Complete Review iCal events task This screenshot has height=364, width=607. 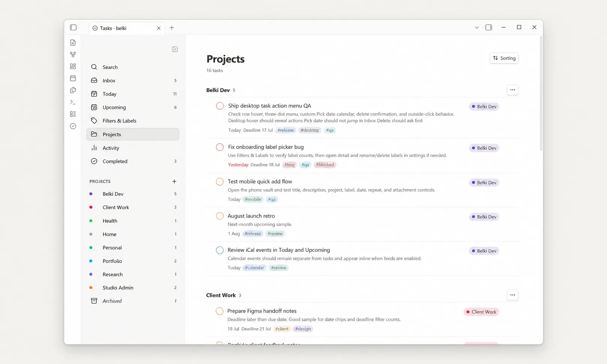click(220, 250)
